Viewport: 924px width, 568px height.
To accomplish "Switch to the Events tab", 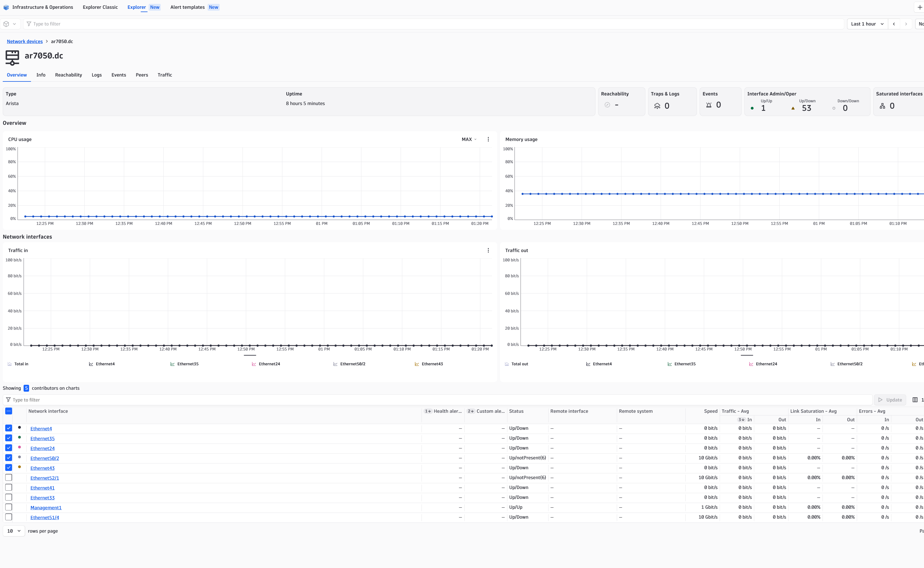I will tap(119, 75).
